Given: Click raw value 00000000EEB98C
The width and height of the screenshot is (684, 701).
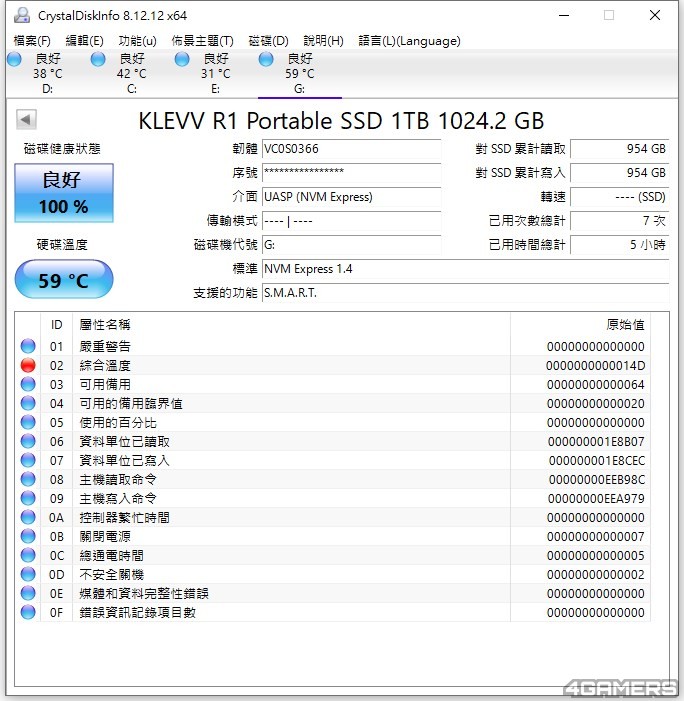Looking at the screenshot, I should [x=597, y=480].
